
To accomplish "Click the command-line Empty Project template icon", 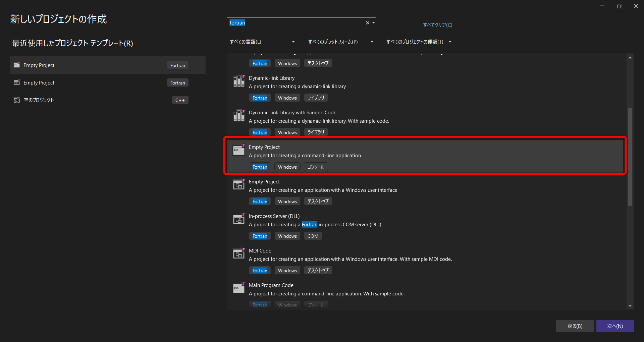I will click(239, 150).
